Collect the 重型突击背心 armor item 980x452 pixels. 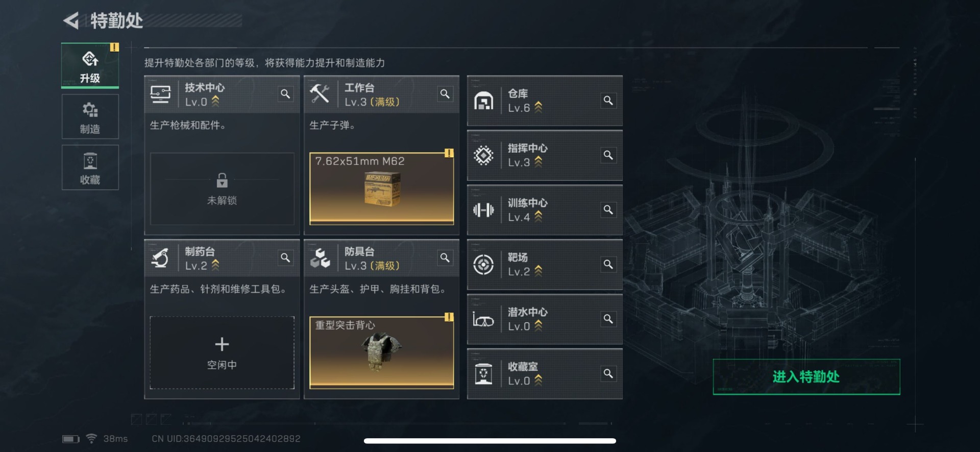click(382, 353)
